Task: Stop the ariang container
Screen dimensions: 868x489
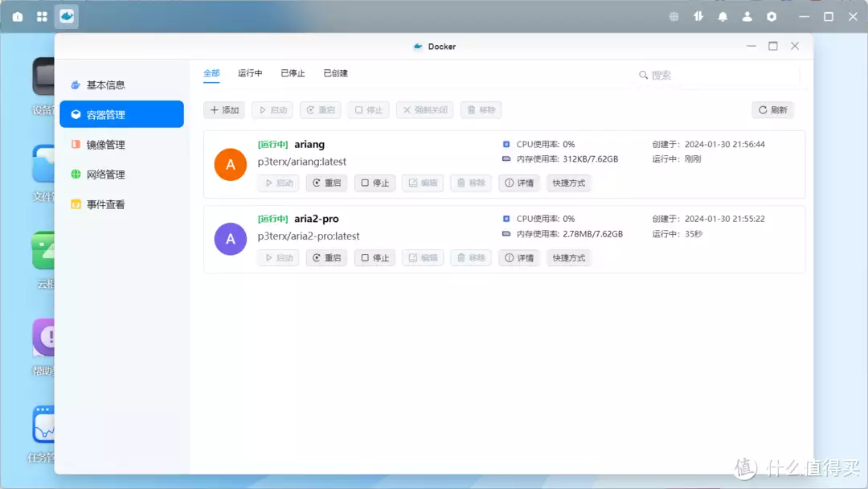Action: click(x=375, y=183)
